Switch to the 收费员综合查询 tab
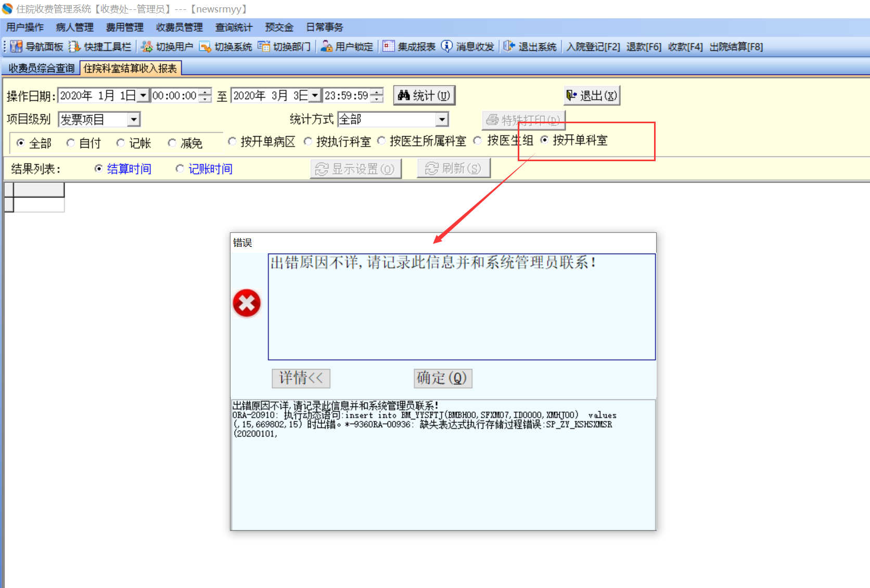 [x=41, y=69]
